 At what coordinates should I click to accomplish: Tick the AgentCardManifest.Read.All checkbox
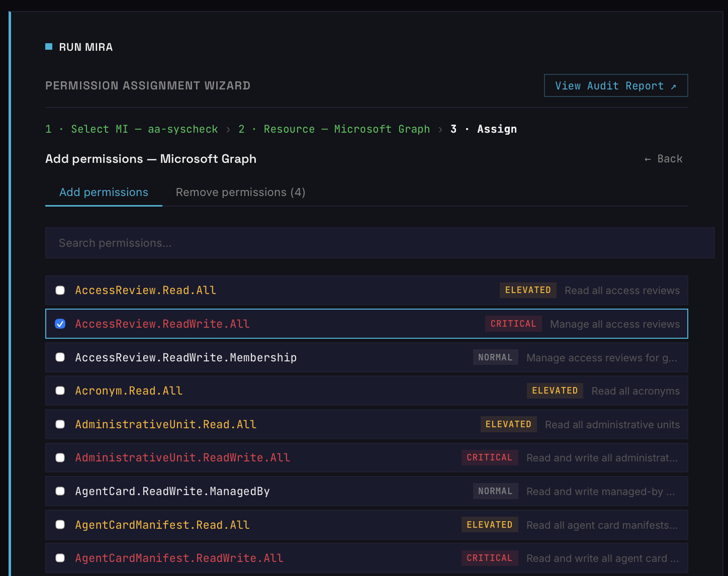tap(60, 525)
